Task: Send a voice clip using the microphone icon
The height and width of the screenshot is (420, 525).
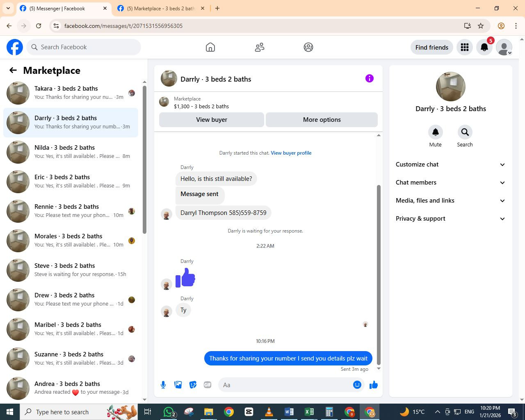Action: [x=163, y=385]
